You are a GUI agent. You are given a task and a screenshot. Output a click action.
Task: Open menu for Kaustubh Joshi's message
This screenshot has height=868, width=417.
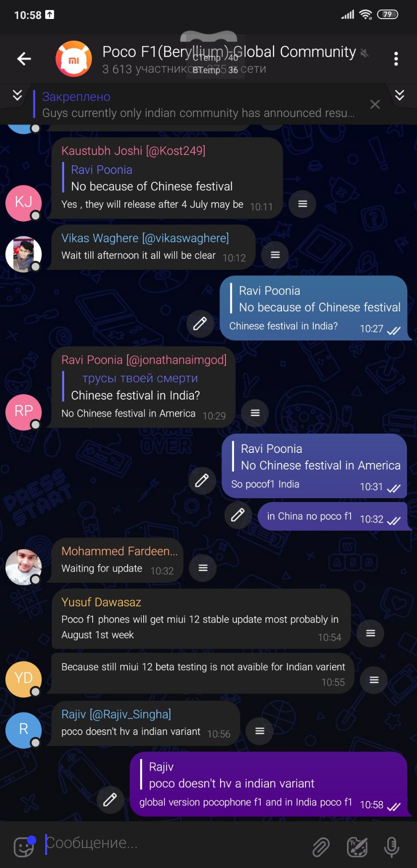pos(303,204)
